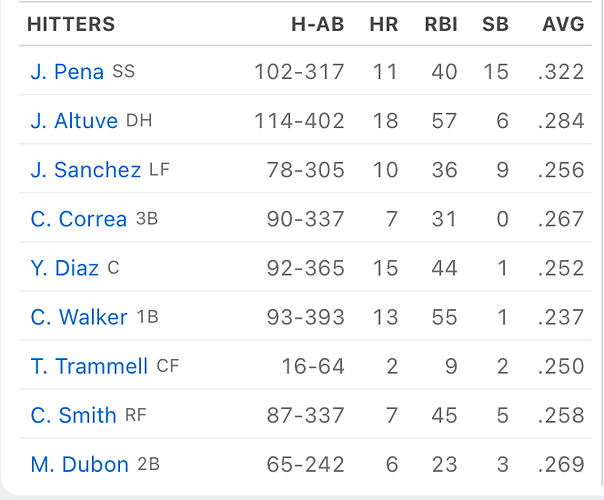Viewport: 604px width, 500px height.
Task: Open J. Pena player link
Action: click(x=67, y=72)
